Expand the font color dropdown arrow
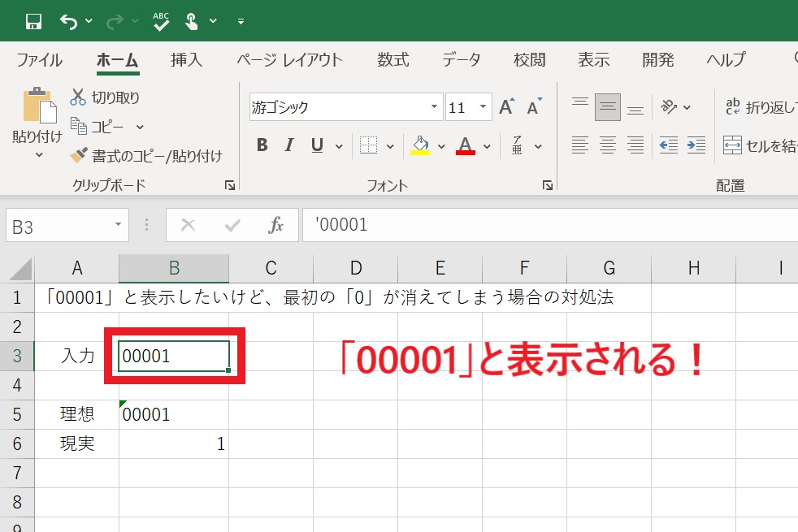The height and width of the screenshot is (532, 798). [487, 146]
